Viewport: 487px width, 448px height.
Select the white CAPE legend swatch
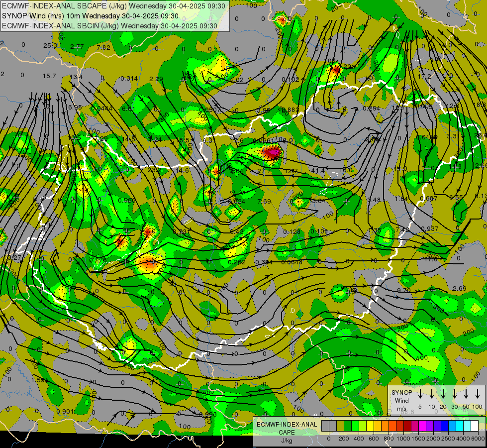click(x=475, y=426)
